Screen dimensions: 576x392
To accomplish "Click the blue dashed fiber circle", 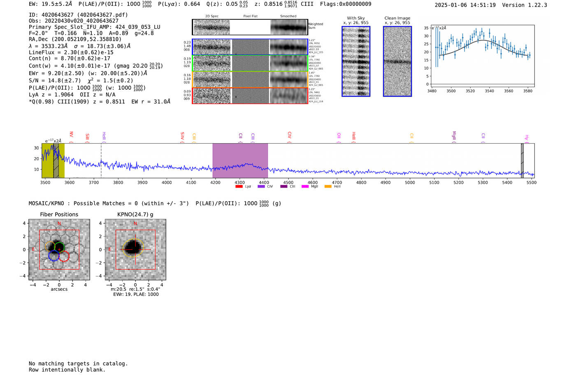I will pos(54,255).
